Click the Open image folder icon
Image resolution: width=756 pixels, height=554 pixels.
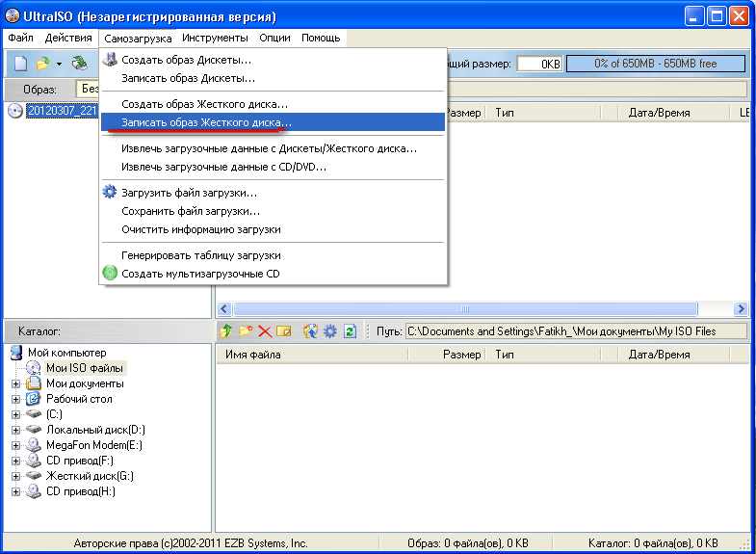pyautogui.click(x=43, y=64)
